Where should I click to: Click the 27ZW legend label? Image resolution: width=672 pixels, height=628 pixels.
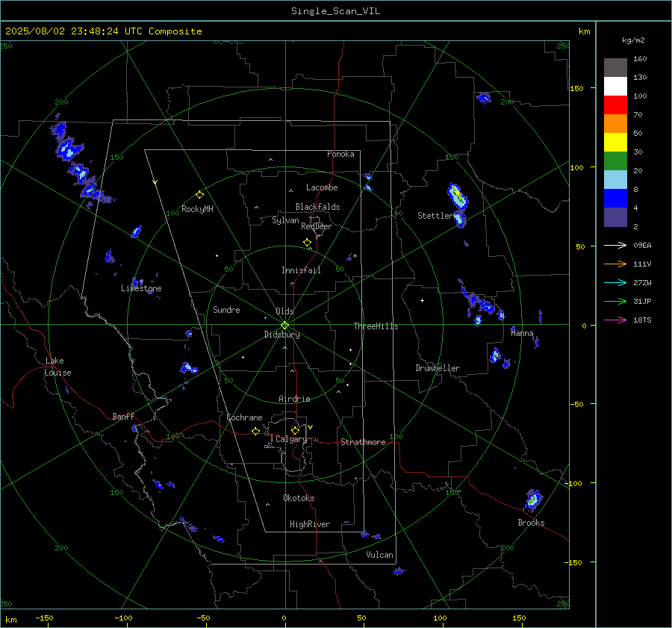point(642,282)
